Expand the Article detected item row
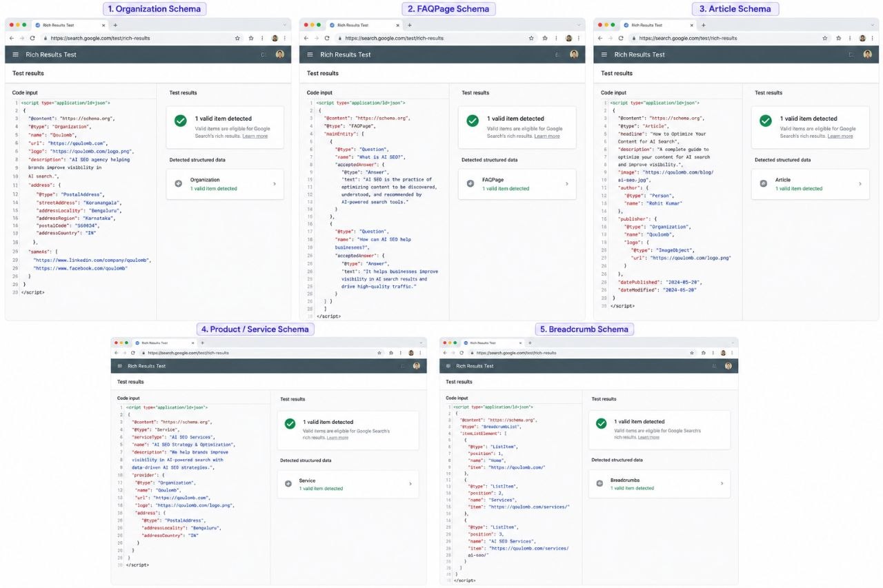Screen dimensions: 883x588 pos(812,184)
